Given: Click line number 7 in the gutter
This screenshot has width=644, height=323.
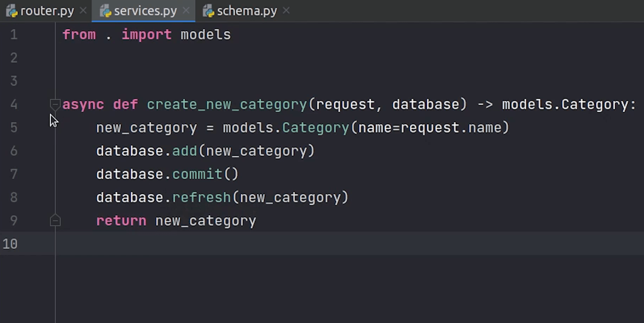Looking at the screenshot, I should coord(14,174).
